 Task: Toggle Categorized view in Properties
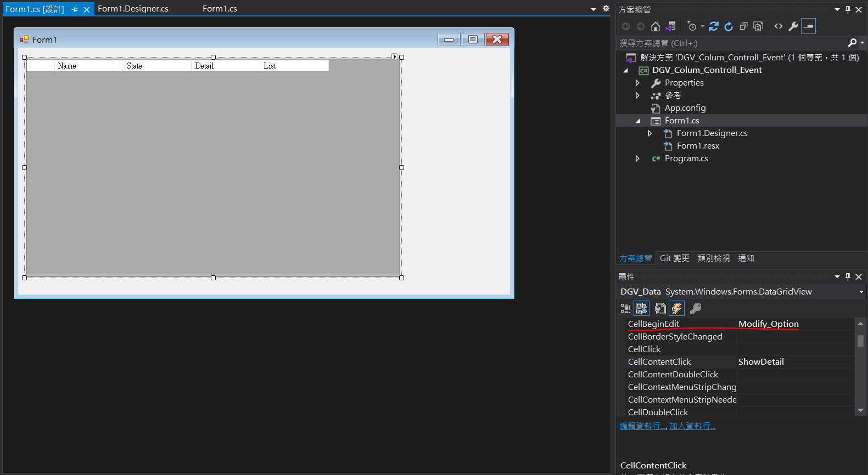pos(625,308)
